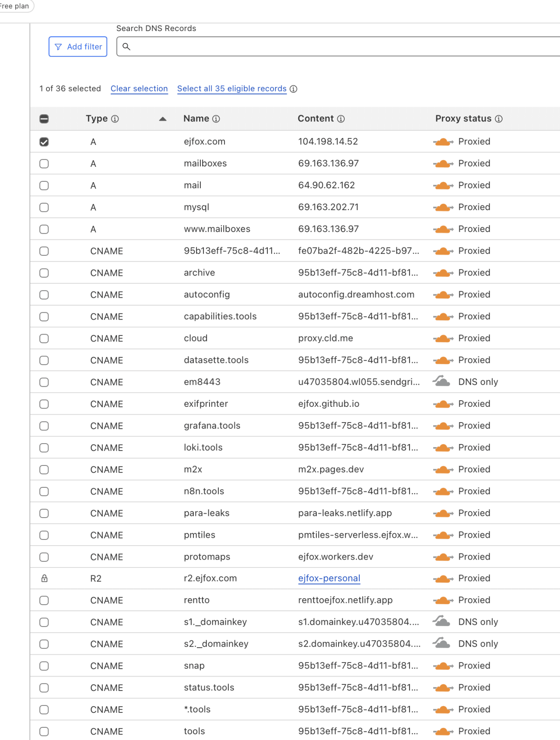Click the Content column header
560x740 pixels.
click(x=316, y=119)
